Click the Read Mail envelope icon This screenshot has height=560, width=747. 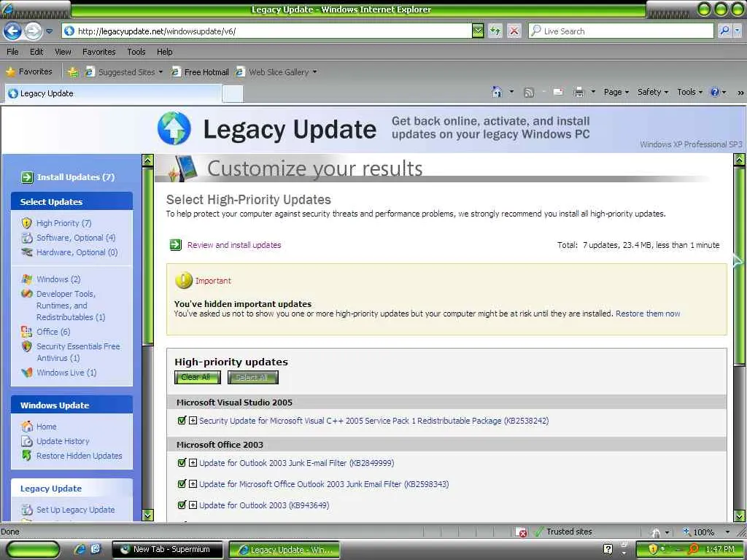[x=558, y=92]
